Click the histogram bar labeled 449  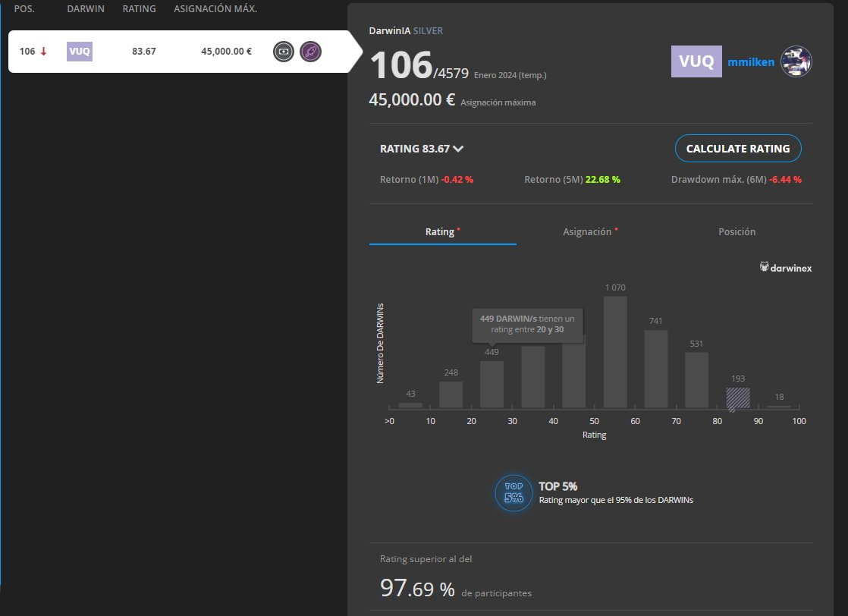492,385
